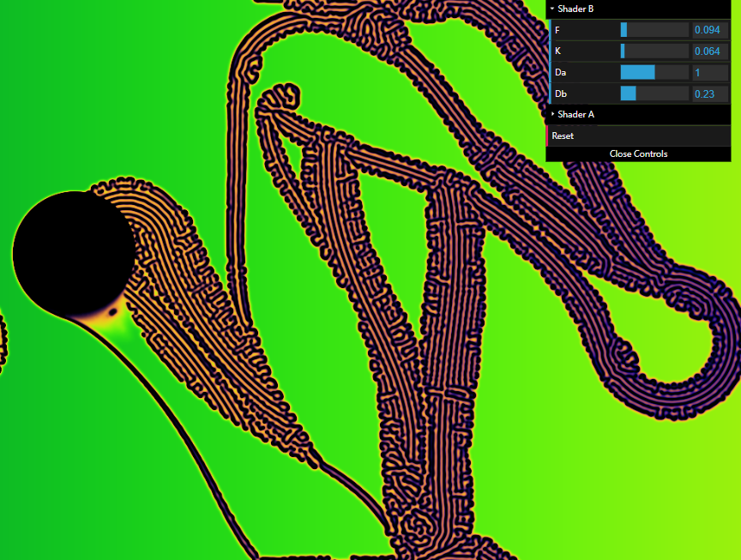Click the F parameter label

coord(557,30)
